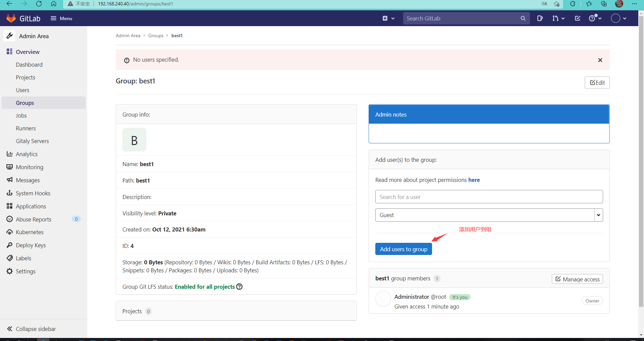Click the GitLab fox logo
644x341 pixels.
click(x=11, y=18)
